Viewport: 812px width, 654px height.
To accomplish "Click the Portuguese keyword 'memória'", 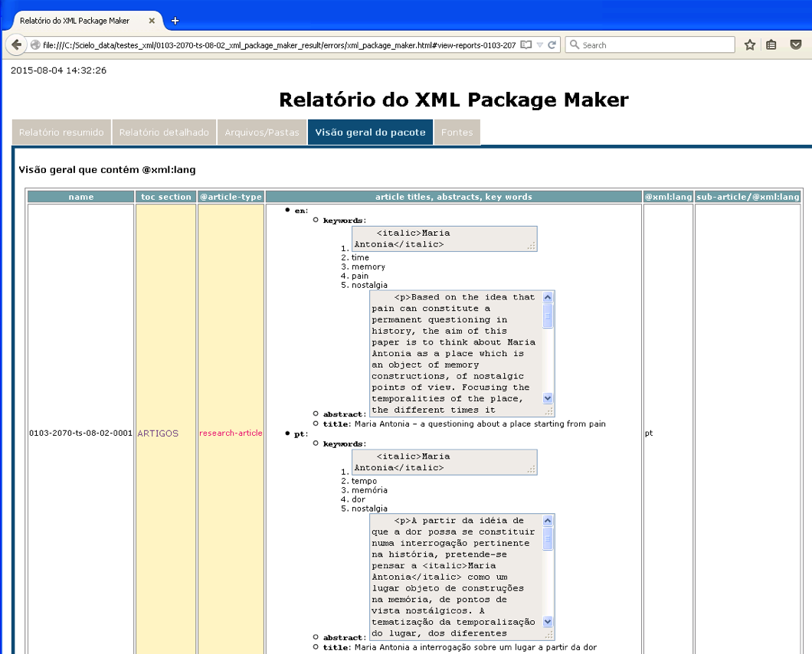I will point(369,490).
